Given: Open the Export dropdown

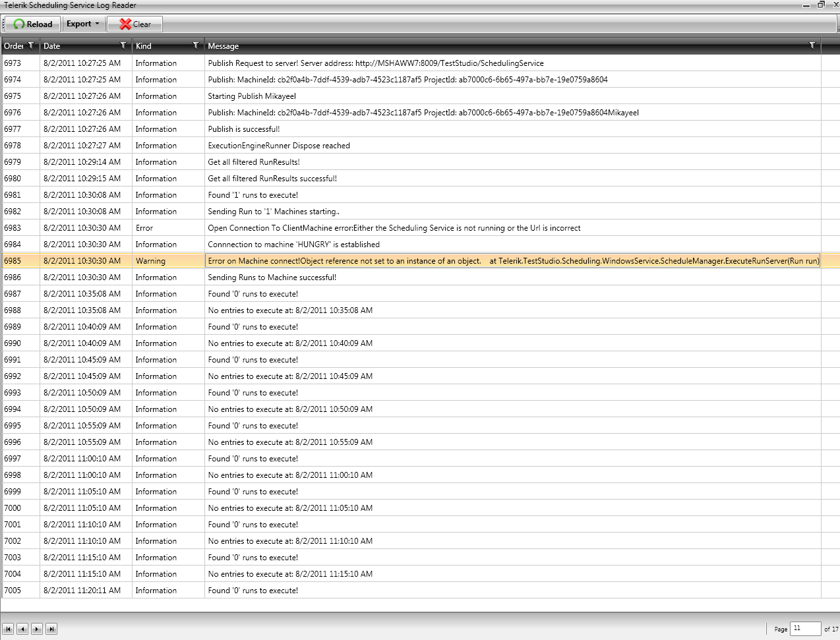Looking at the screenshot, I should (x=82, y=24).
